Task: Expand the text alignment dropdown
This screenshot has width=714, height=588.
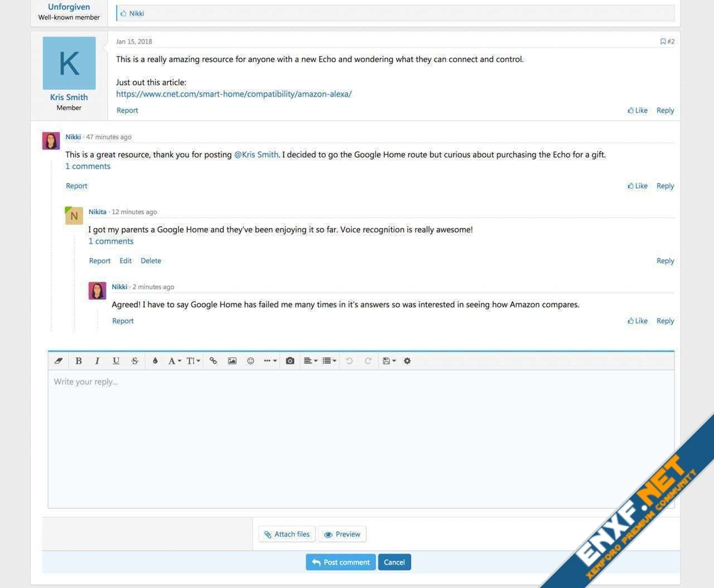Action: click(x=310, y=361)
